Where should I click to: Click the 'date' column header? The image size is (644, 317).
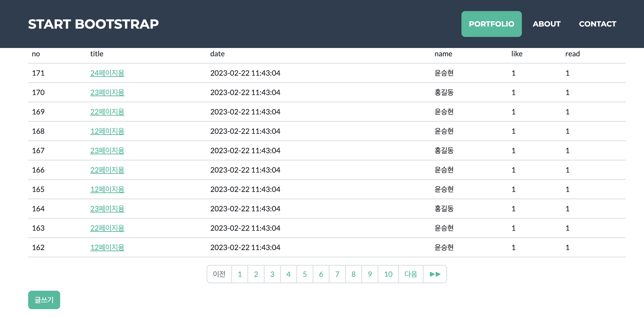pos(217,54)
